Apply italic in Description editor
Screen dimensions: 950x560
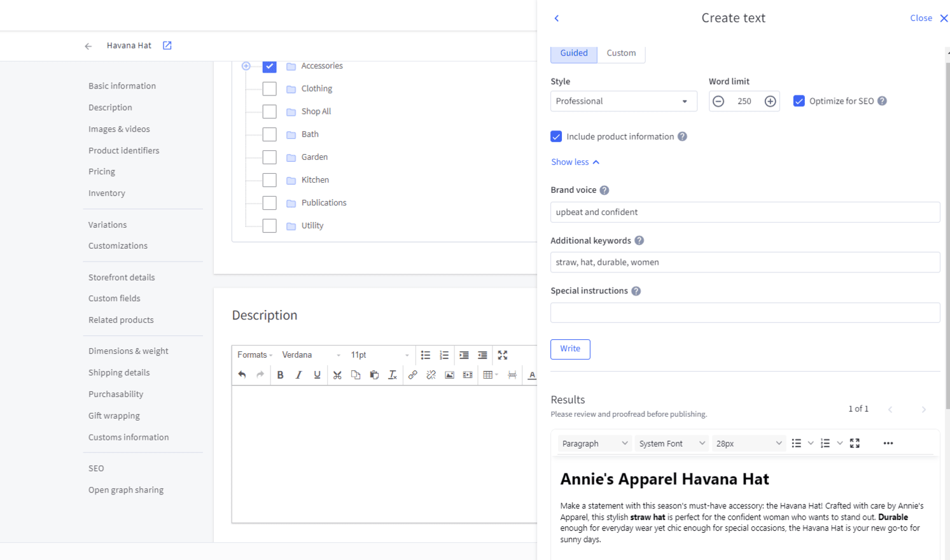tap(298, 375)
